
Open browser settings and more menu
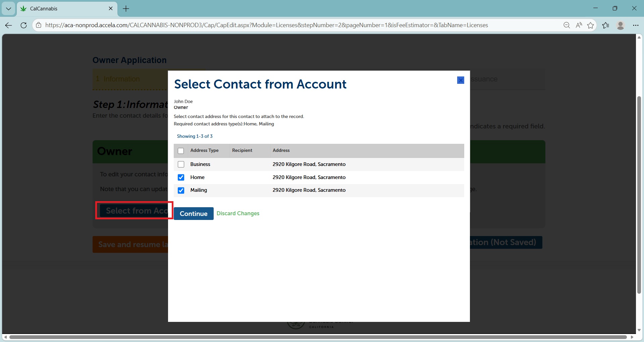tap(636, 25)
